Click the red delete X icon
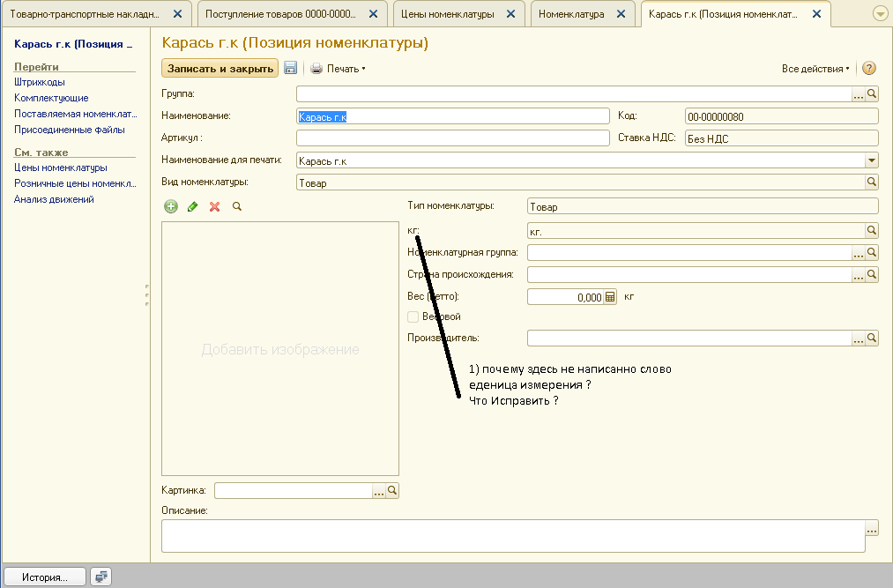Viewport: 893px width, 588px height. click(214, 206)
